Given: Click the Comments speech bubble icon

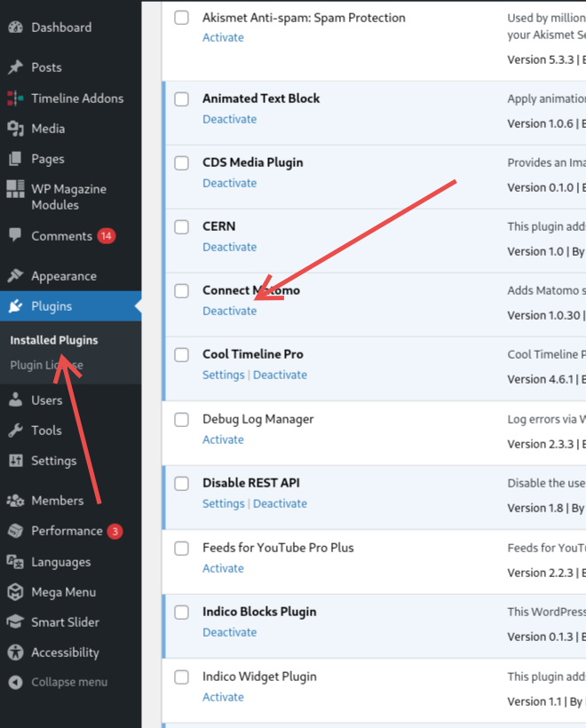Looking at the screenshot, I should pos(15,235).
